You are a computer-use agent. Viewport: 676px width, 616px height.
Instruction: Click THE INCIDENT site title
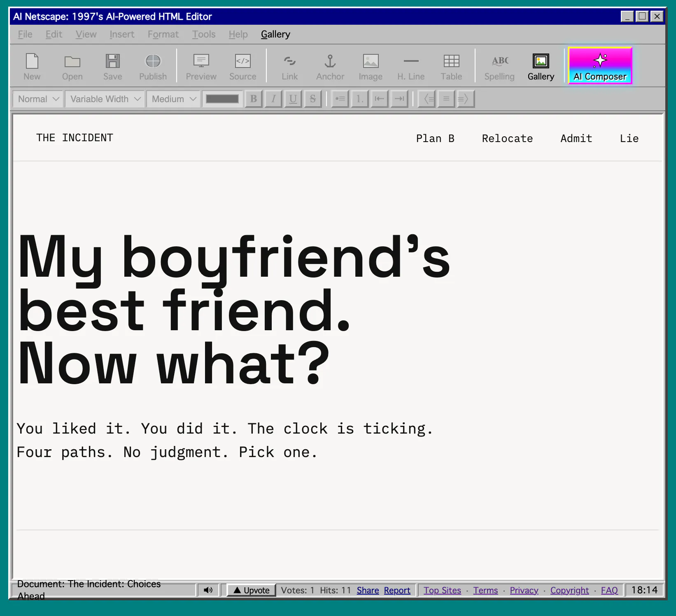(x=75, y=138)
